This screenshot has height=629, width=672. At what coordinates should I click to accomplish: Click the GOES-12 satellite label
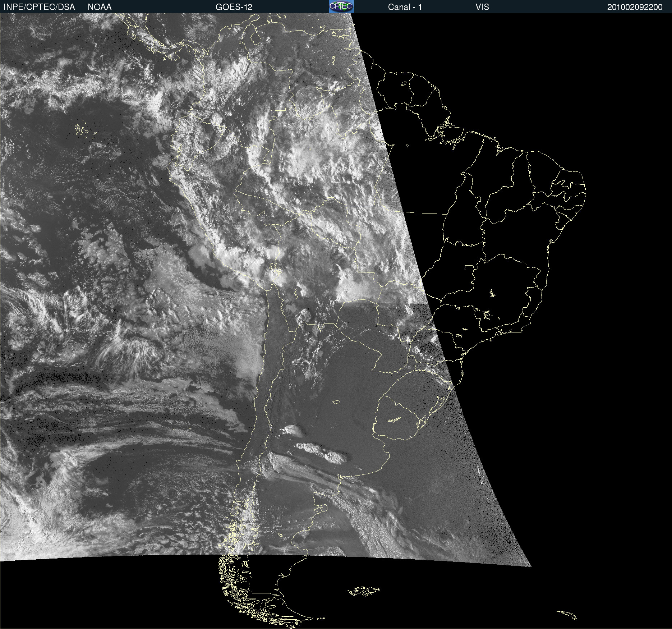coord(234,7)
